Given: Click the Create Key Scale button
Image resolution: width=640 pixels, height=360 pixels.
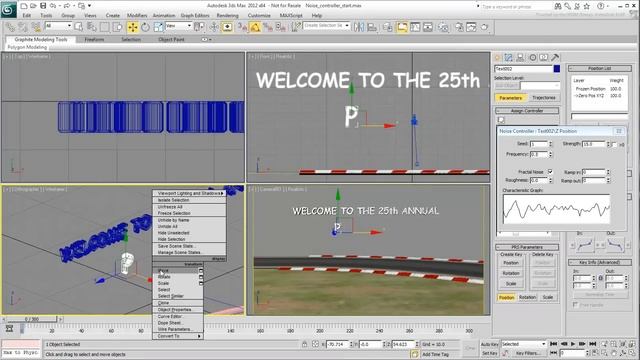Looking at the screenshot, I should [x=511, y=283].
